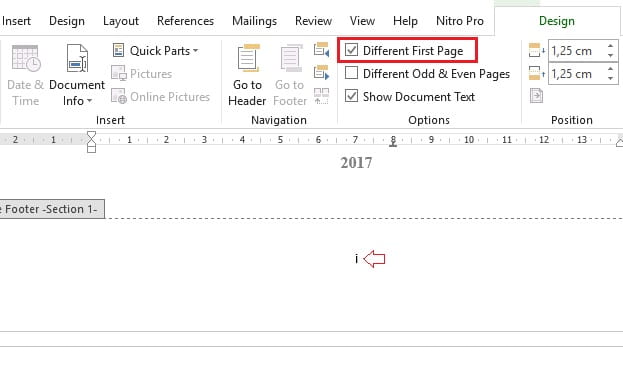Toggle Show Document Text checkbox
623x376 pixels.
pos(351,96)
